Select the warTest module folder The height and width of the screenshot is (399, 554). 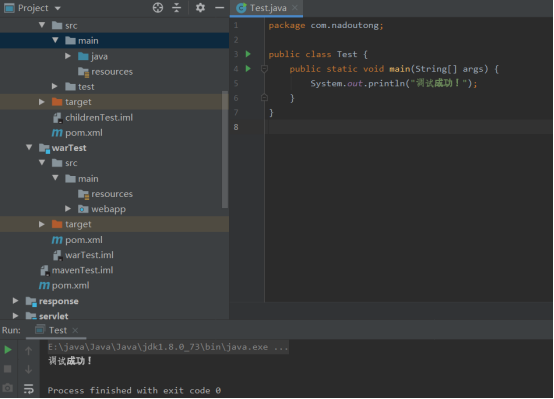click(x=63, y=148)
